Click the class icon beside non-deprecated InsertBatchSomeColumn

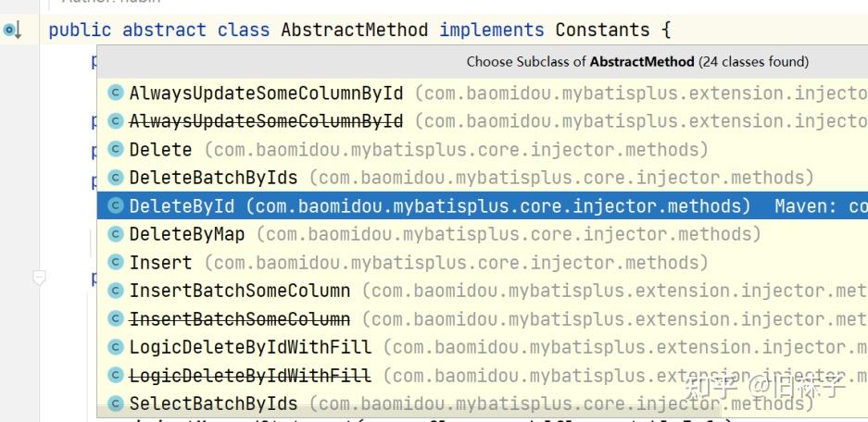(x=116, y=292)
